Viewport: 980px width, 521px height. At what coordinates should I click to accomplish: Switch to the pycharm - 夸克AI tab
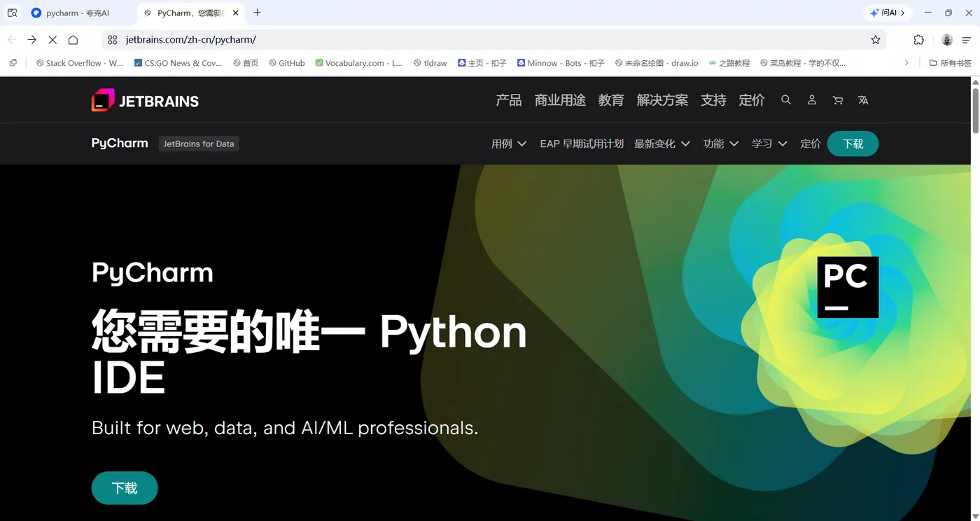[78, 13]
